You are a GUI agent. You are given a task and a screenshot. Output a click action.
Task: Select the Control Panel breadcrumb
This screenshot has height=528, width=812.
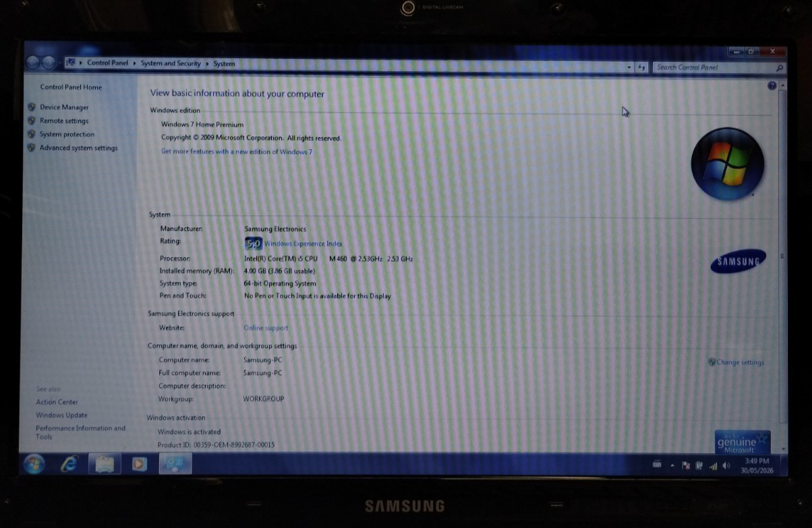pos(107,63)
